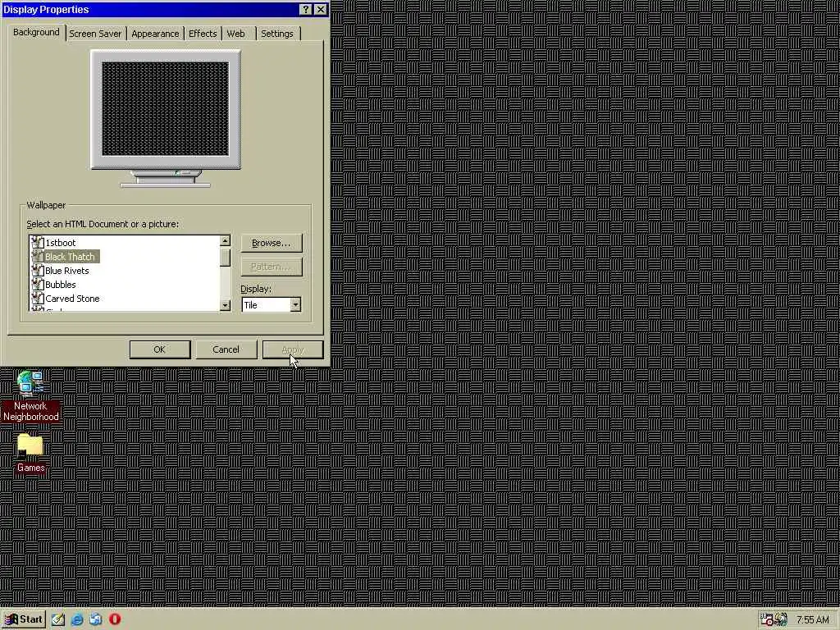Image resolution: width=840 pixels, height=630 pixels.
Task: Click the Black Thatch wallpaper icon
Action: [37, 257]
